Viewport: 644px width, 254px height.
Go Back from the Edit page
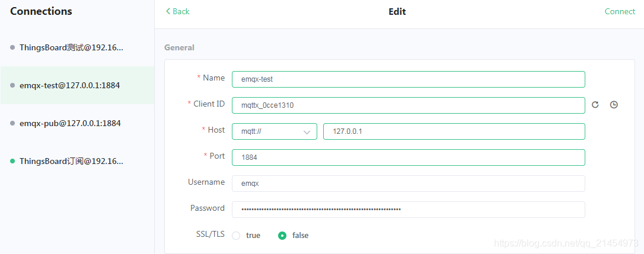click(x=177, y=11)
